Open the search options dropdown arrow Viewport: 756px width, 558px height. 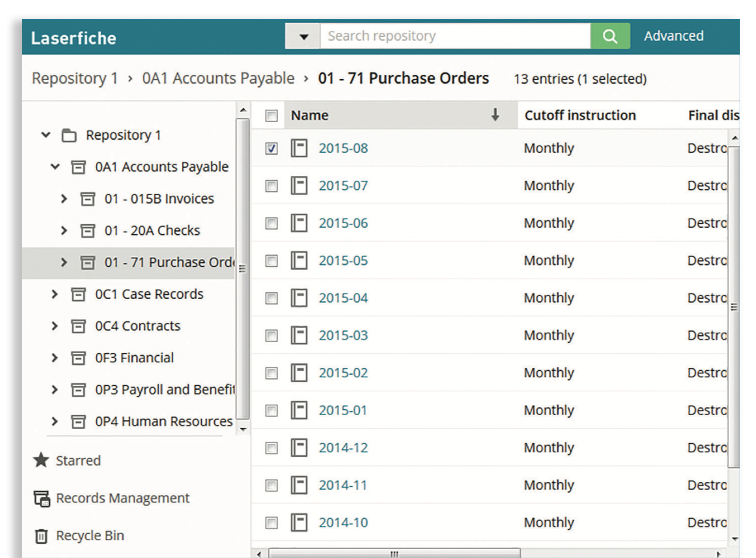click(303, 36)
